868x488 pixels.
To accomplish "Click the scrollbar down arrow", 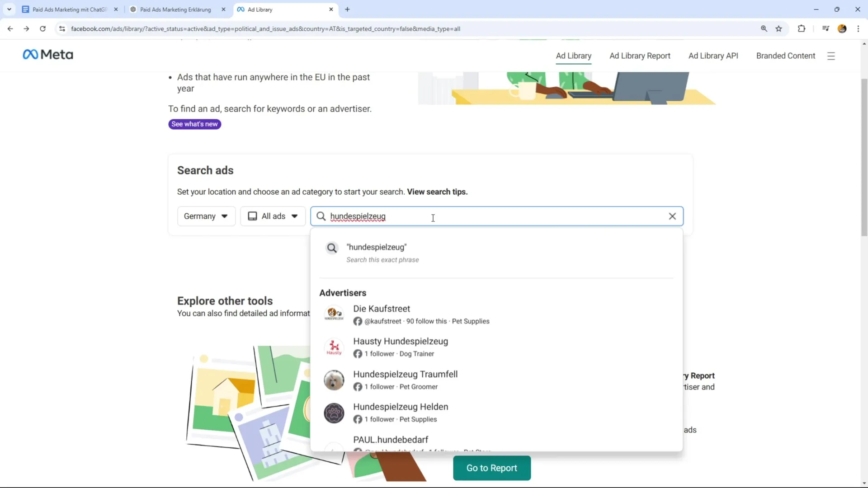I will (x=864, y=483).
